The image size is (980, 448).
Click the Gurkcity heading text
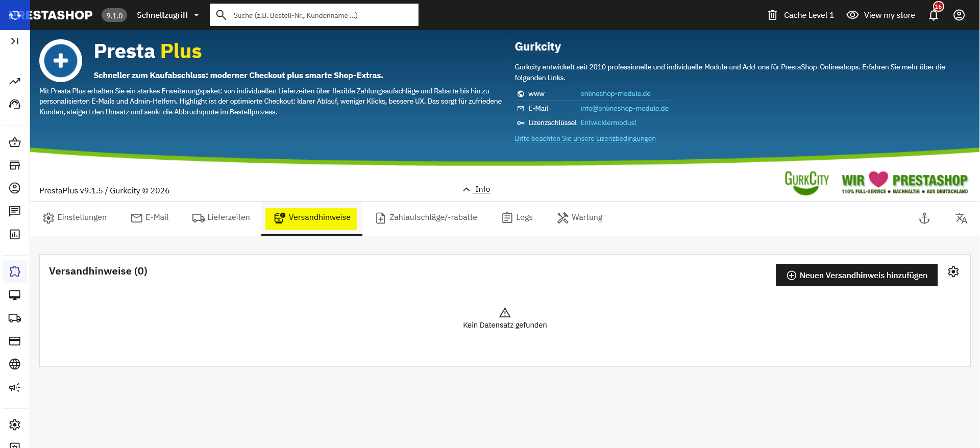coord(538,47)
